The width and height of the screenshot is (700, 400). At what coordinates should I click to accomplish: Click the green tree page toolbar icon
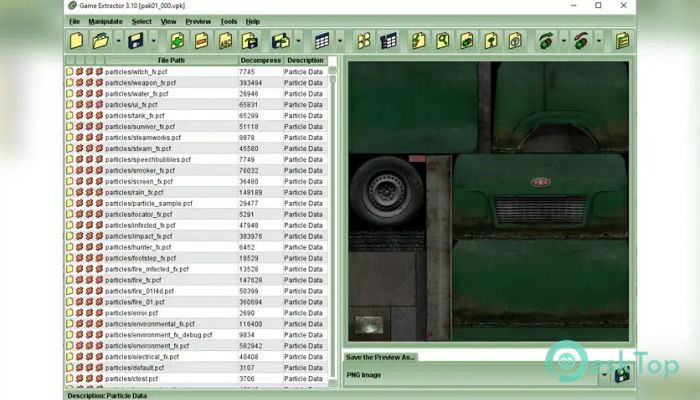click(x=491, y=41)
